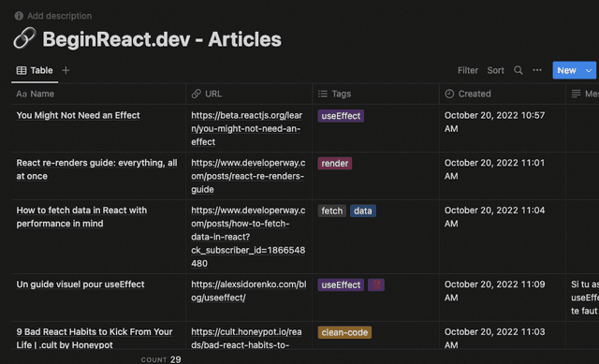Select the October 20, 2022 11:04 AM created date
Viewport: 599px width, 364px height.
tap(494, 216)
